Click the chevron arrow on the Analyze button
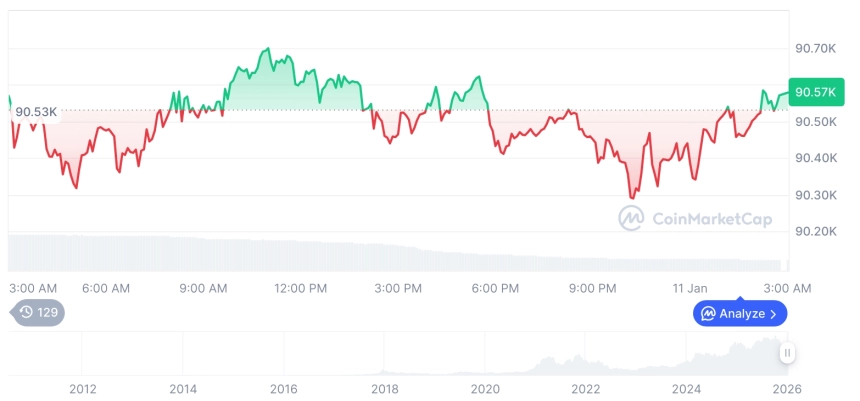860x401 pixels. (773, 314)
